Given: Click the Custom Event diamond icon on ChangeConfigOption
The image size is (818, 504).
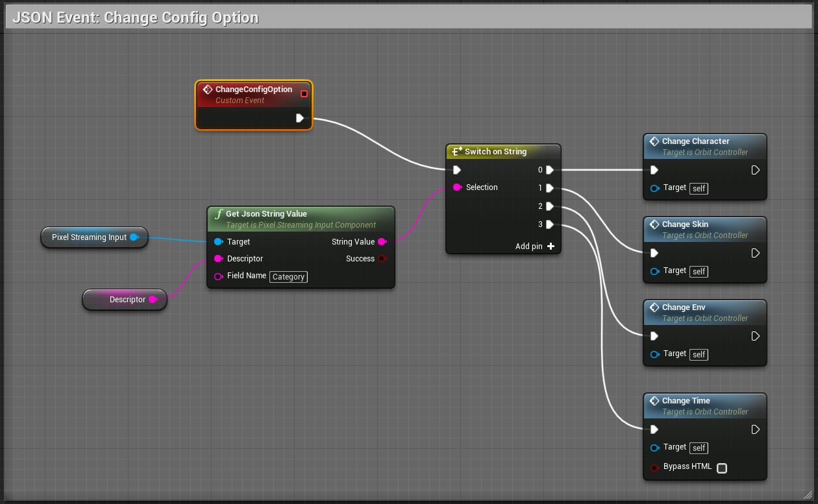Looking at the screenshot, I should pos(208,90).
